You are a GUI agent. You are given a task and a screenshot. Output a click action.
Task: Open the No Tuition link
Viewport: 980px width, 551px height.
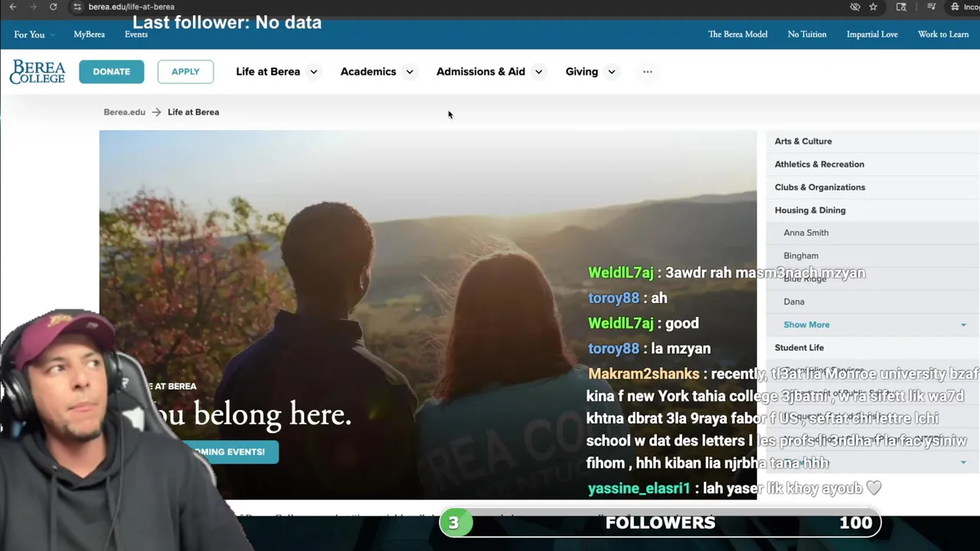(x=807, y=34)
